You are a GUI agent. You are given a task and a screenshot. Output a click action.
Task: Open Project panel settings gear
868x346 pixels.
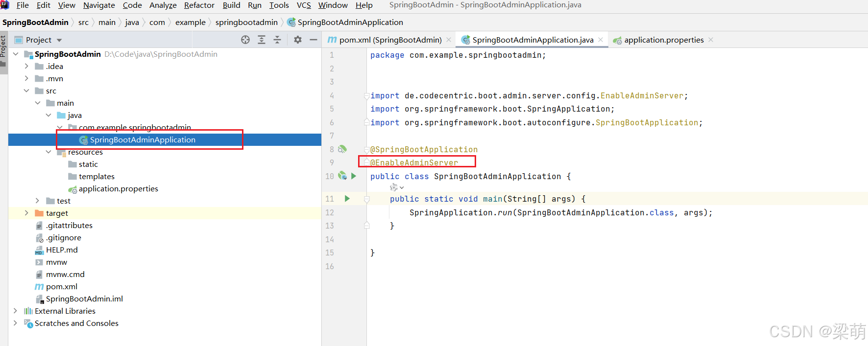[x=298, y=40]
